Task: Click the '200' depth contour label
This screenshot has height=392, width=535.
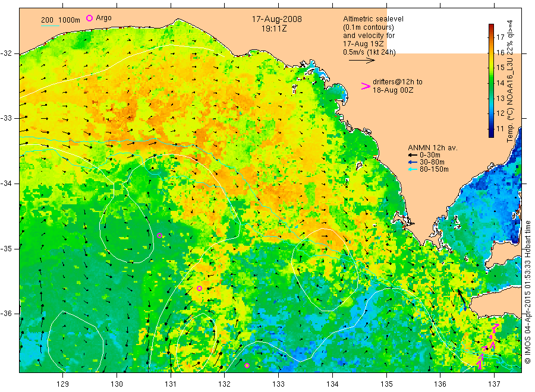Action: click(47, 20)
